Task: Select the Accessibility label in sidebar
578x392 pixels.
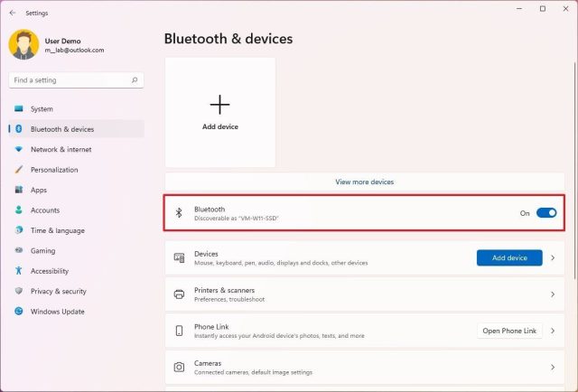Action: click(50, 271)
